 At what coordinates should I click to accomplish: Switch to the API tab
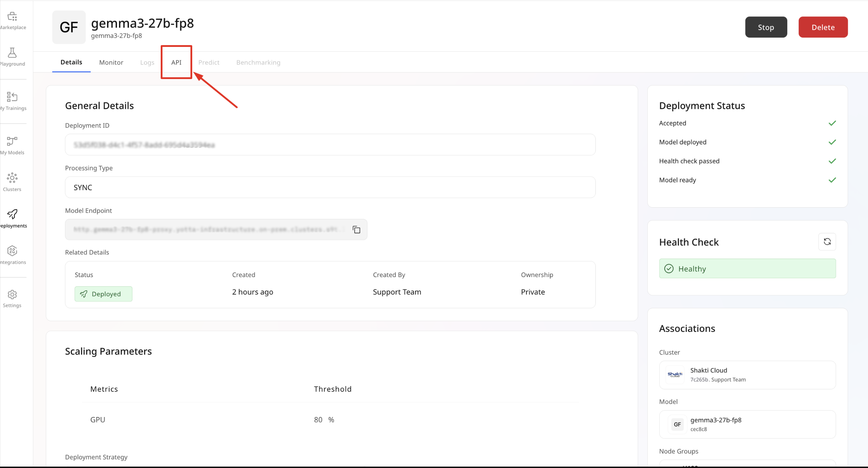176,62
